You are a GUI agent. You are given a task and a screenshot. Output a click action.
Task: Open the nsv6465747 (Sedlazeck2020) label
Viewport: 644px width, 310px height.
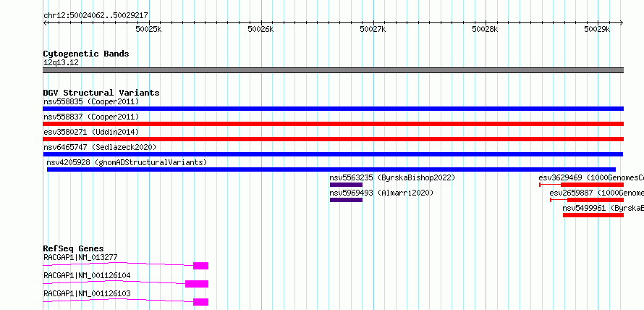tap(100, 147)
